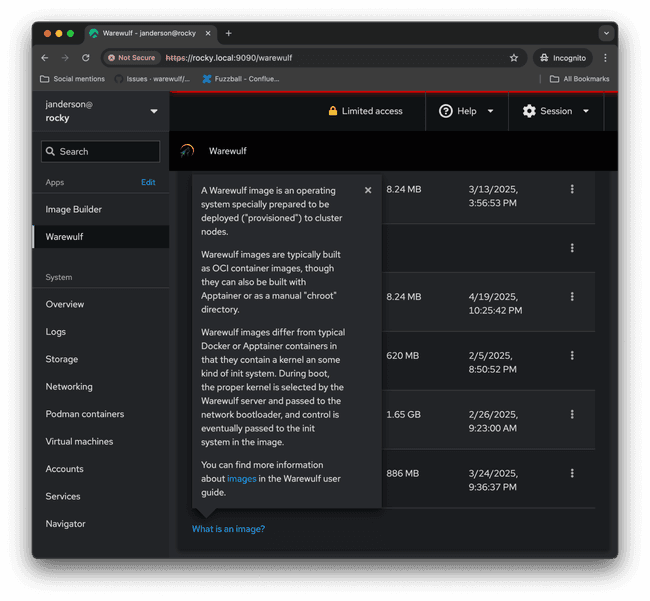Edit the Apps list in sidebar
Viewport: 650px width, 601px height.
coord(148,182)
